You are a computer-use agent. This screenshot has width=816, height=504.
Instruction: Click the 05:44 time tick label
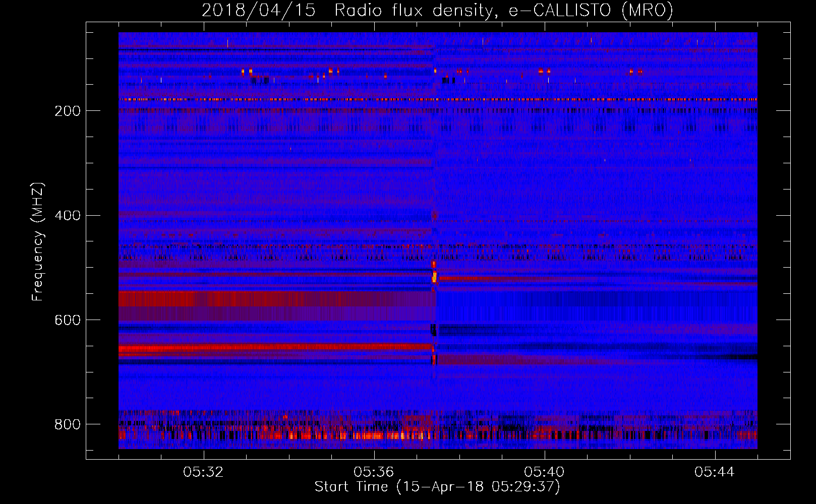tap(715, 472)
